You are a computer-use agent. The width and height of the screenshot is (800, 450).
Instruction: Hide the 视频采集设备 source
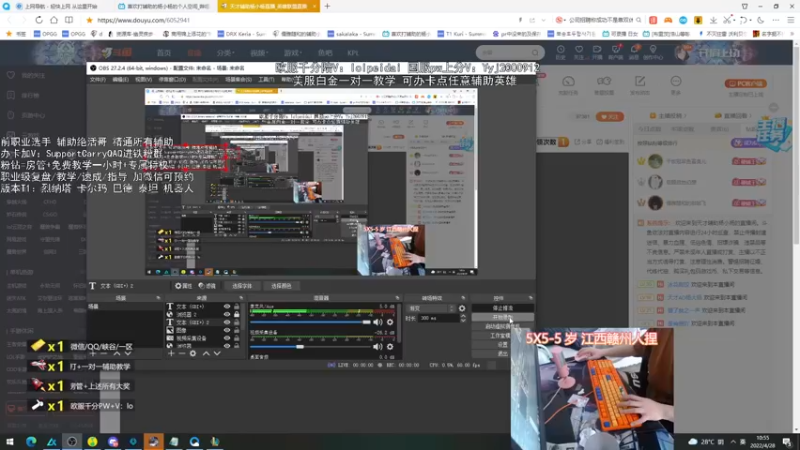pyautogui.click(x=227, y=338)
